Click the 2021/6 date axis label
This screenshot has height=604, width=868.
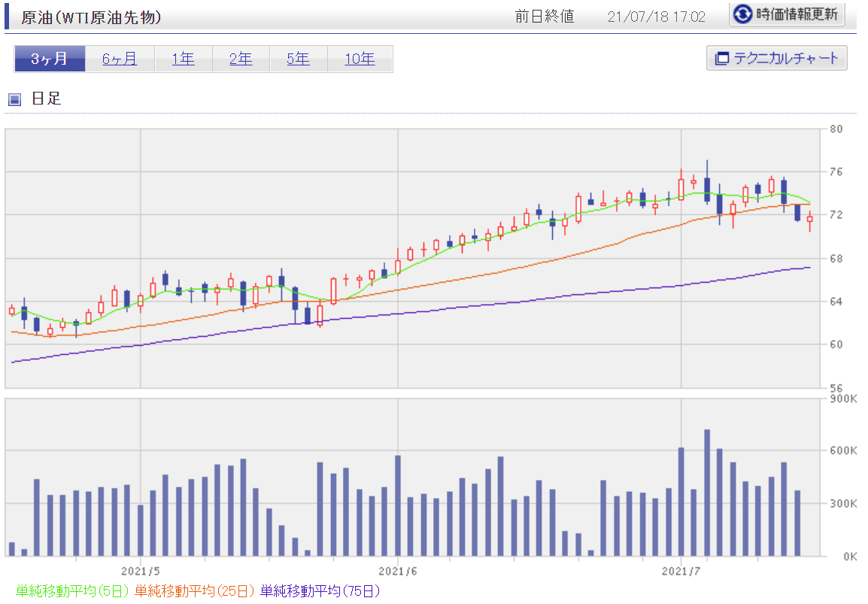pos(397,571)
